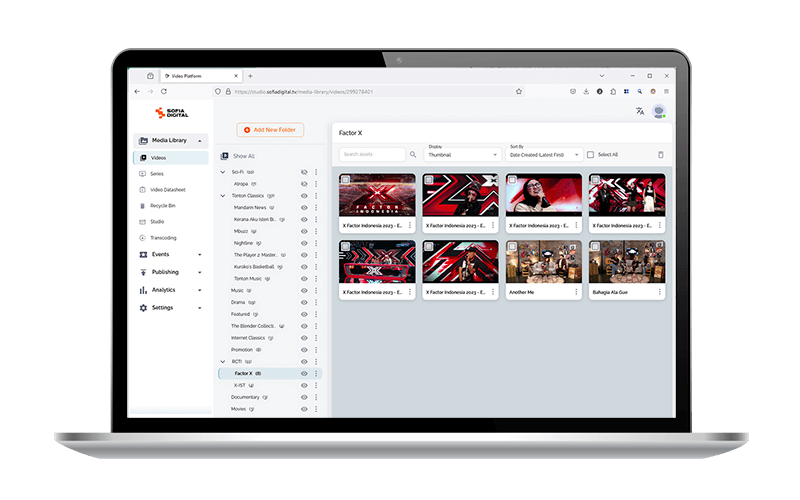
Task: Open browser hamburger menu
Action: [x=666, y=91]
